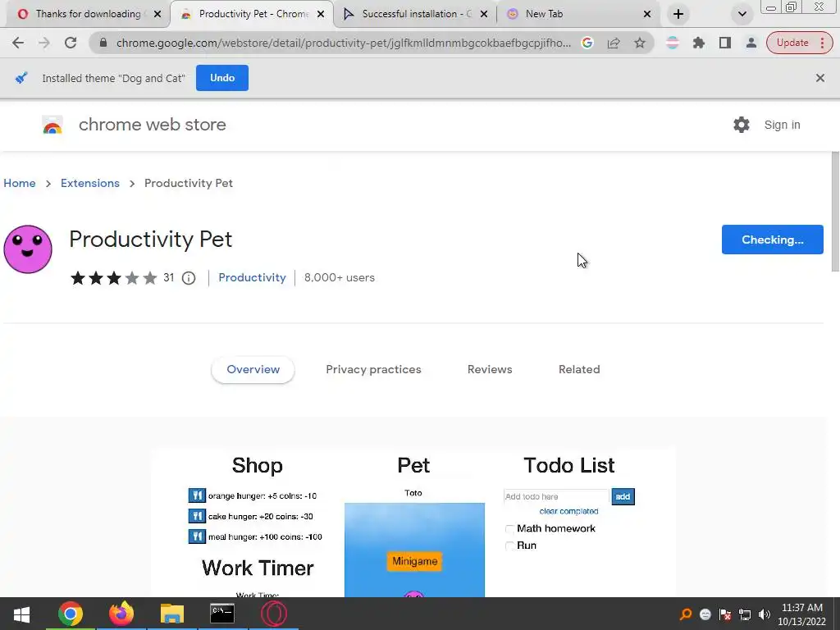The width and height of the screenshot is (840, 630).
Task: Open rating info icon next to 31
Action: [189, 278]
